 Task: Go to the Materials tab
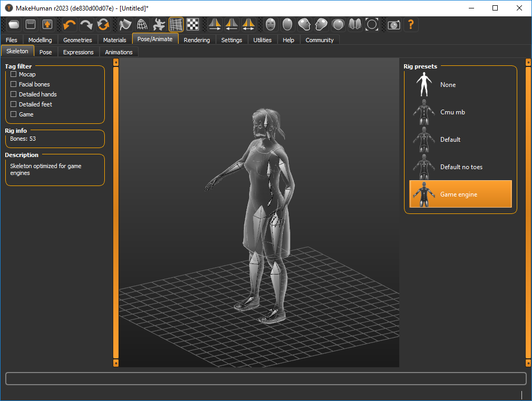click(115, 40)
